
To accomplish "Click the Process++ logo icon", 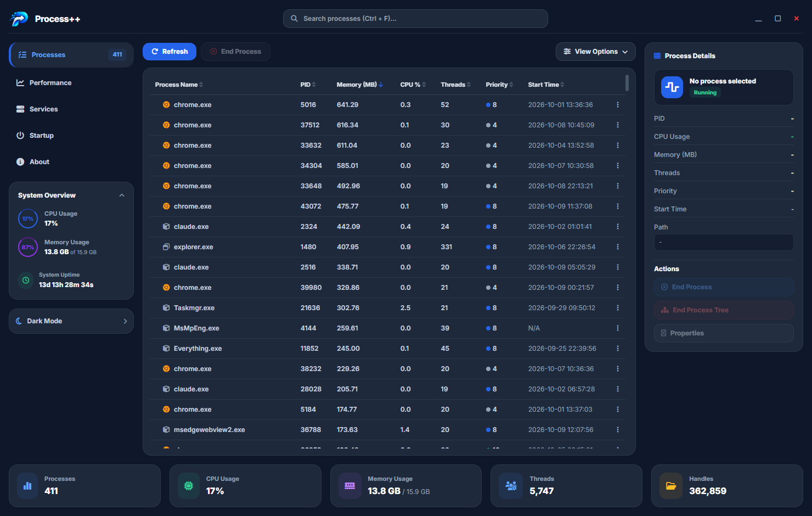I will (x=19, y=19).
